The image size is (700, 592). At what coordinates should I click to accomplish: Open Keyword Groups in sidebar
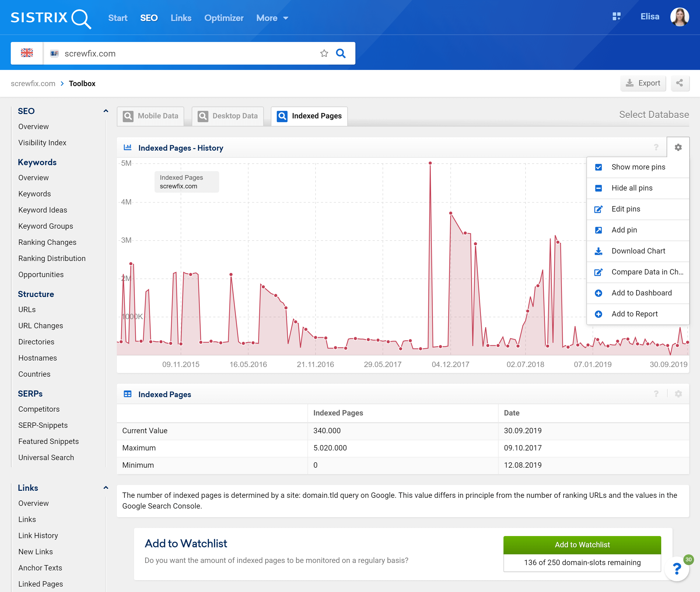[x=46, y=226]
